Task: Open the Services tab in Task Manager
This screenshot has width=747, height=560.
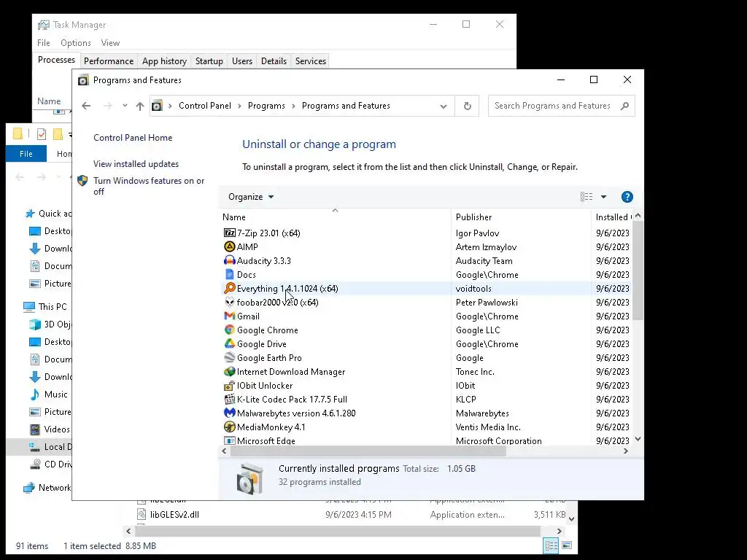Action: pyautogui.click(x=311, y=61)
